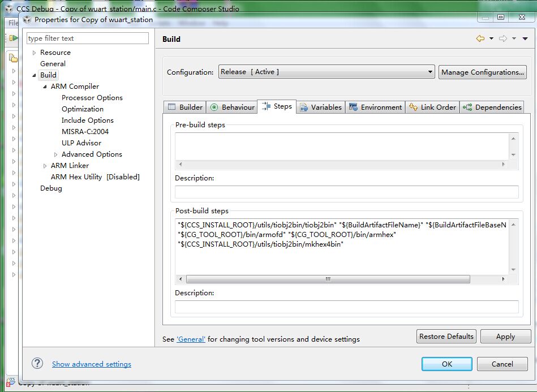Open the back history dropdown arrow

click(x=491, y=38)
